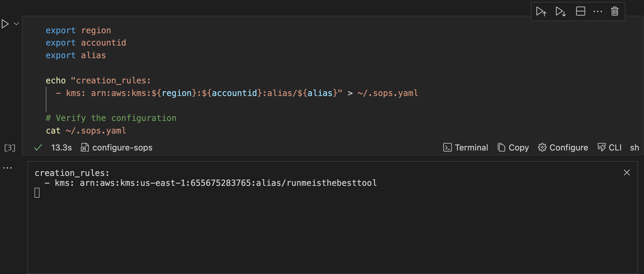Click the 13.3s execution time label
This screenshot has height=274, width=644.
click(x=61, y=148)
